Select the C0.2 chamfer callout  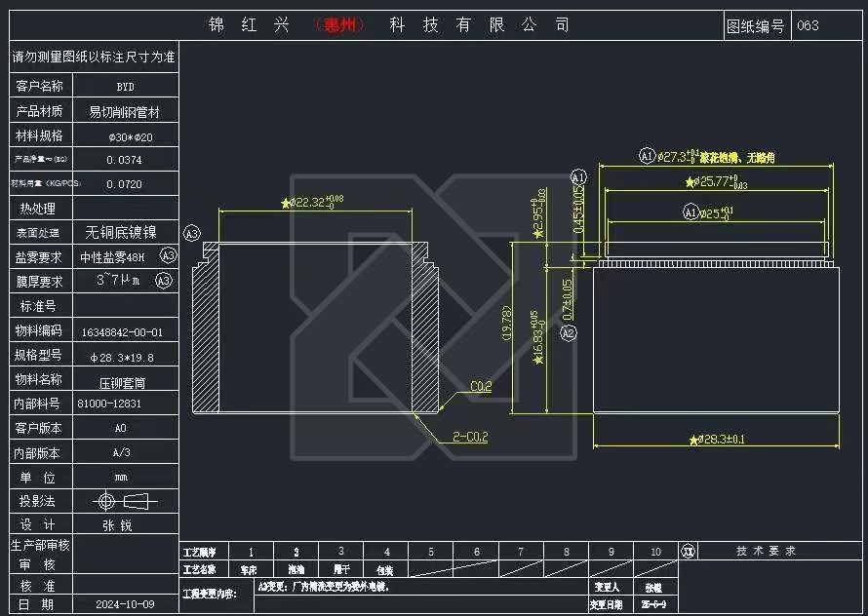(481, 386)
